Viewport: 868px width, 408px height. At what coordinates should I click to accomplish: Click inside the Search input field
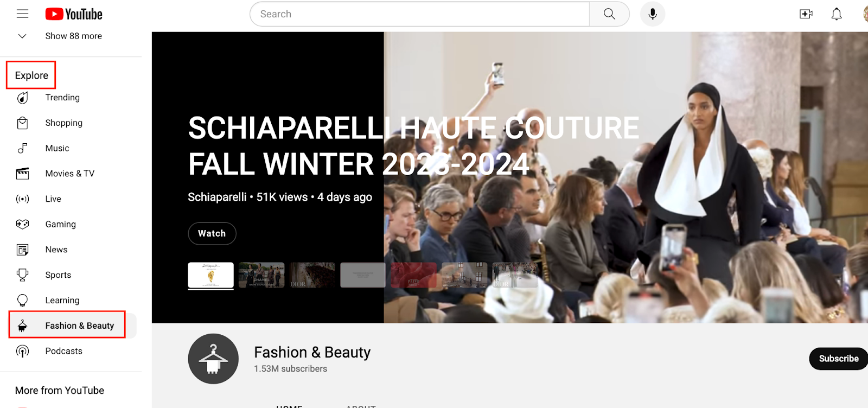[x=420, y=14]
